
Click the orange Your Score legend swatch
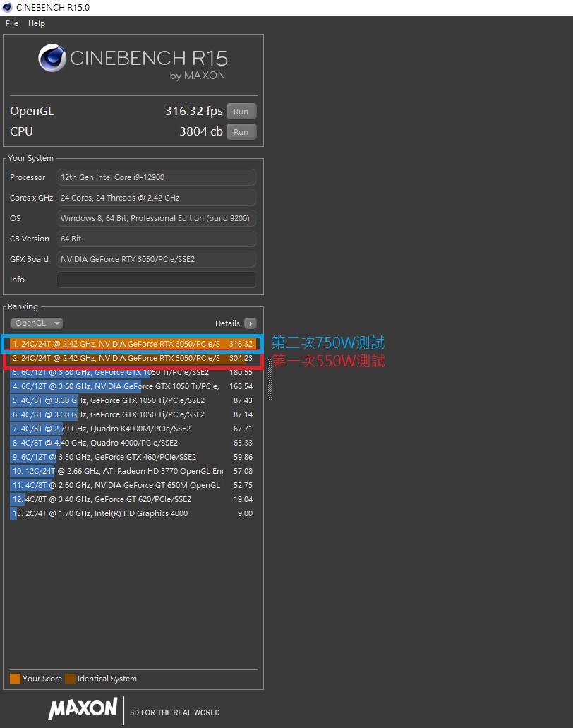click(16, 679)
